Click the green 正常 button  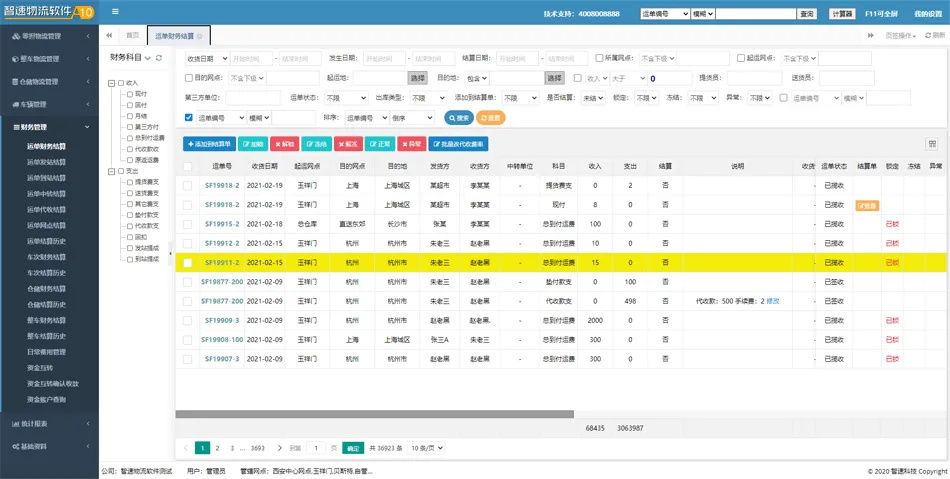[380, 144]
